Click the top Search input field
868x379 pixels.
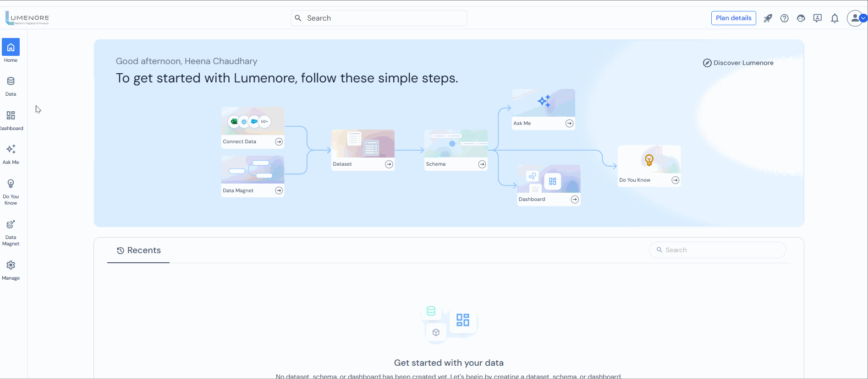[x=379, y=18]
